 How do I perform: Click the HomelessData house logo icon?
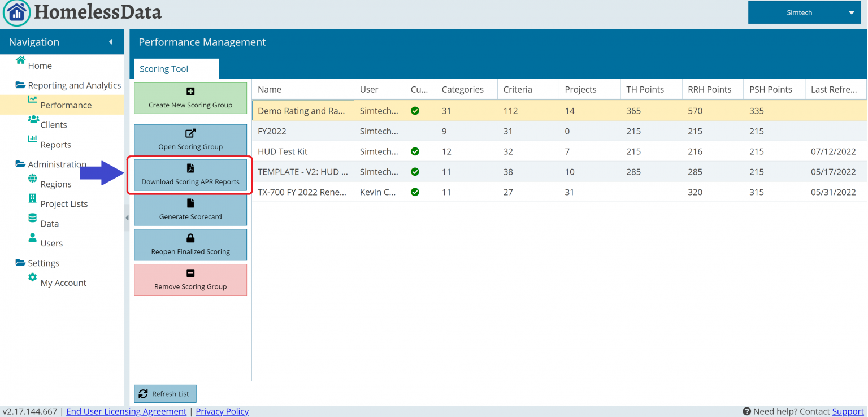17,12
